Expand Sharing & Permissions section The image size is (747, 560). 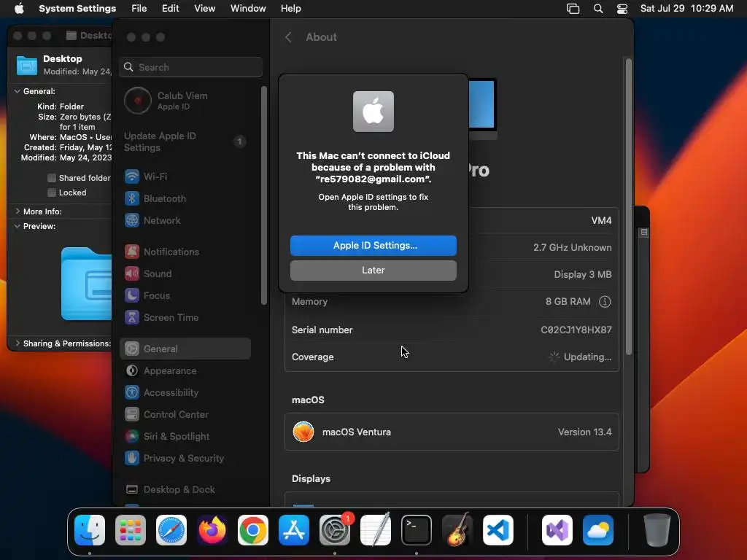pos(18,343)
